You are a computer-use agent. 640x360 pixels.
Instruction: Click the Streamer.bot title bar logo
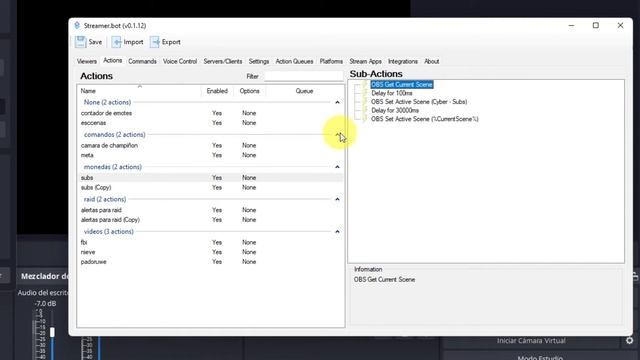tap(77, 25)
